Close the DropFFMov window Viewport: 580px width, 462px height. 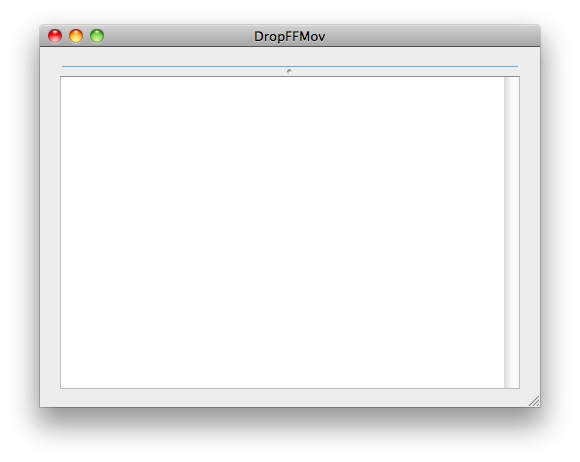coord(55,36)
